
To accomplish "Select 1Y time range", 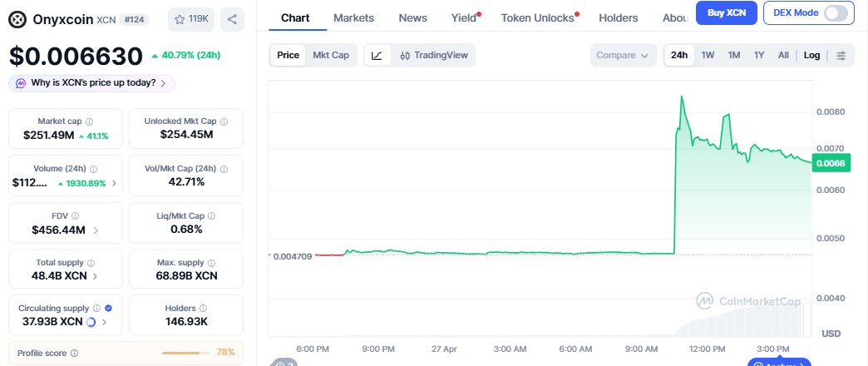I will click(x=759, y=56).
